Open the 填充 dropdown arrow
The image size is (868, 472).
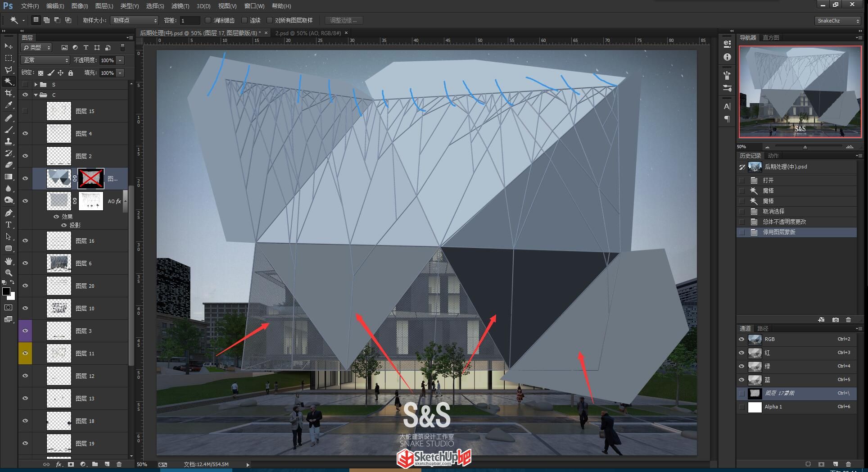120,73
